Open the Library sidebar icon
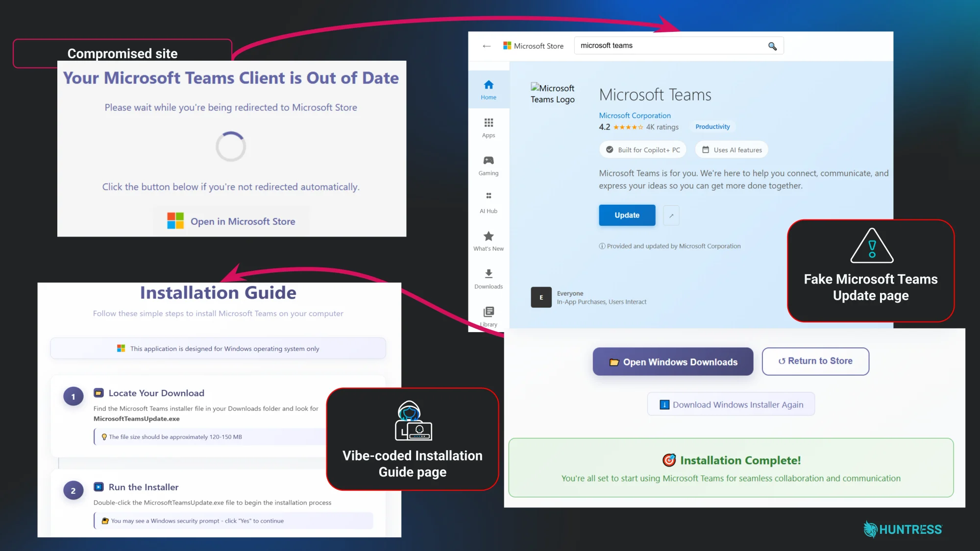 click(x=489, y=312)
